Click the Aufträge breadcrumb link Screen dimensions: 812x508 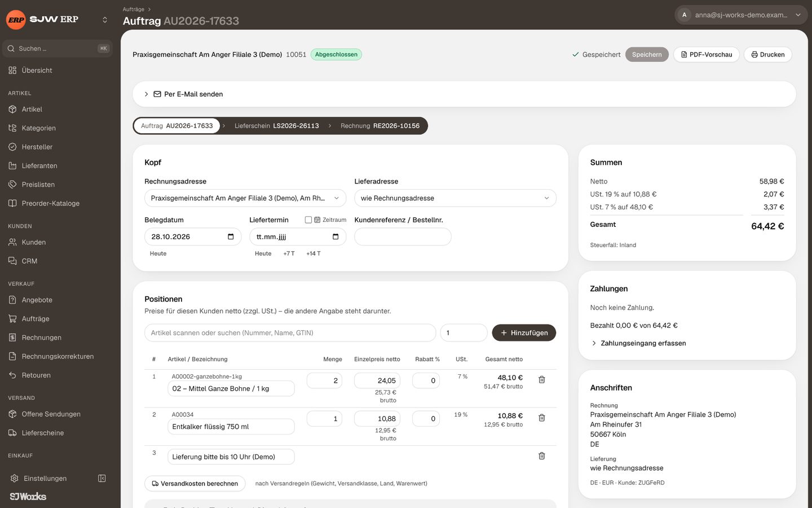coord(134,9)
